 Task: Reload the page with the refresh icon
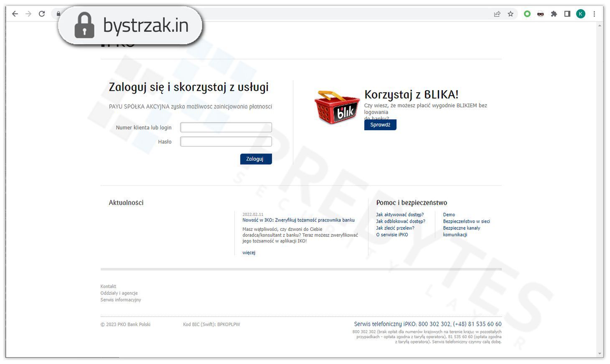click(x=42, y=13)
